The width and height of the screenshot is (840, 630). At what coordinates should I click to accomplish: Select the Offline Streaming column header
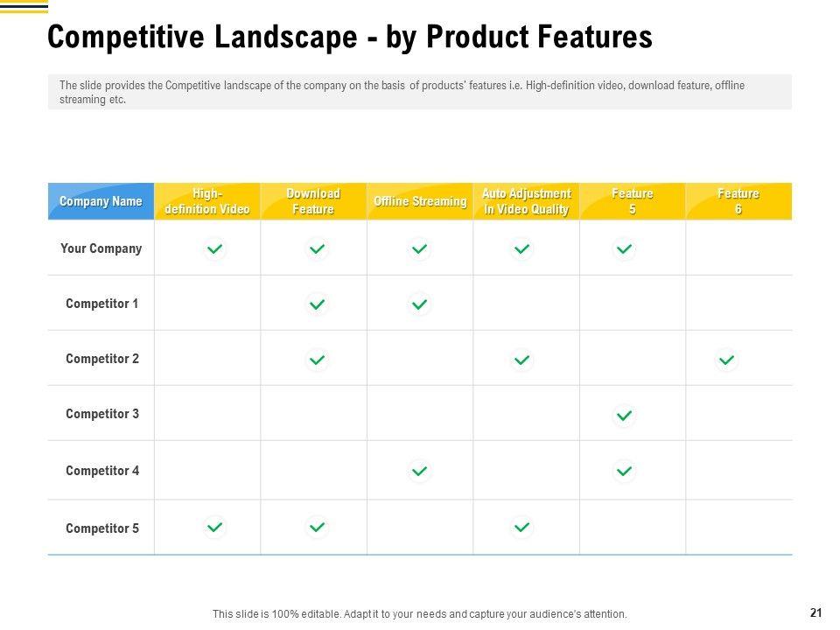click(420, 201)
